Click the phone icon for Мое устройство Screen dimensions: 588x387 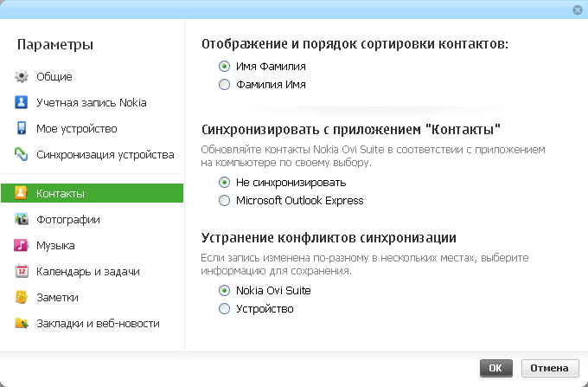pyautogui.click(x=22, y=129)
